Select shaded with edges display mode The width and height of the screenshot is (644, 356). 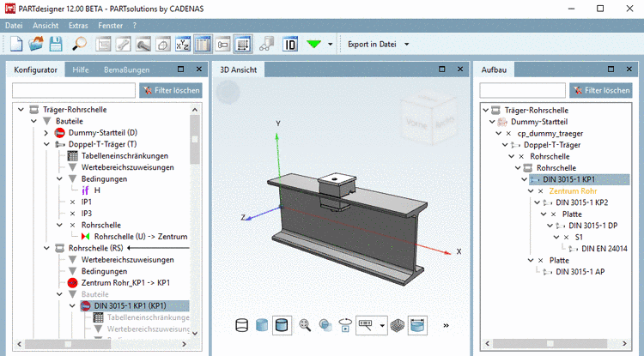[x=282, y=325]
